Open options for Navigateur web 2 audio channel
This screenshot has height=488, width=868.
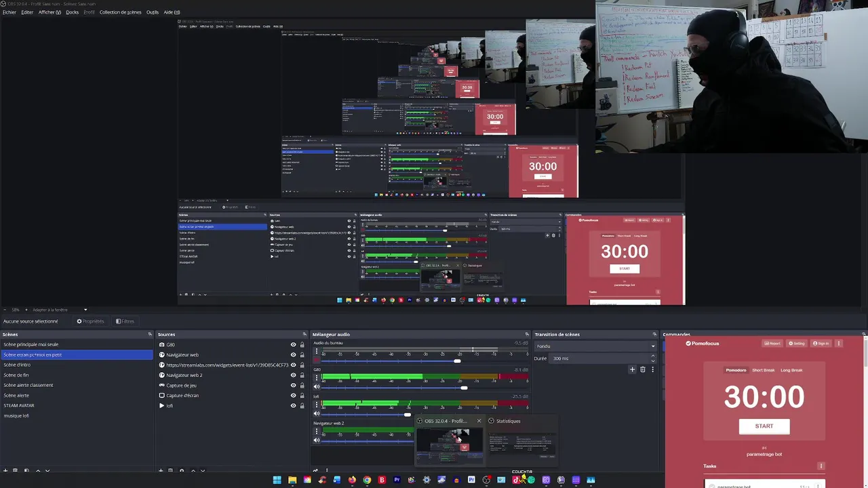(316, 431)
